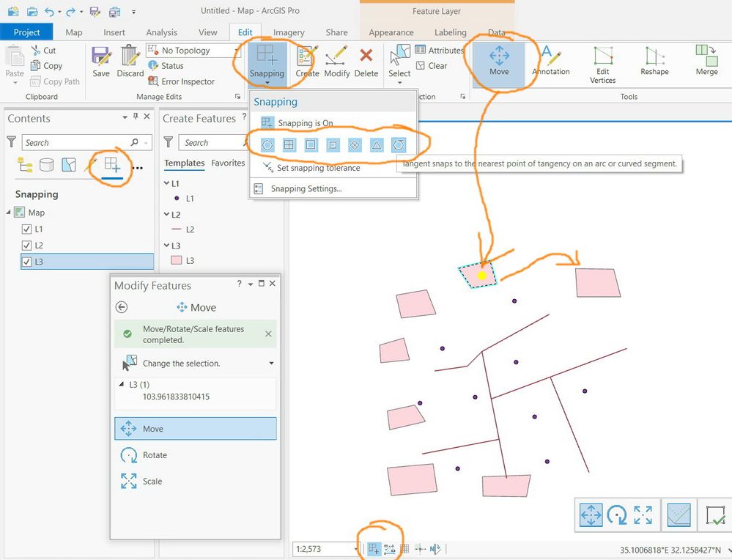This screenshot has height=560, width=732.
Task: Collapse the L3 (1) selection tree
Action: [x=122, y=384]
